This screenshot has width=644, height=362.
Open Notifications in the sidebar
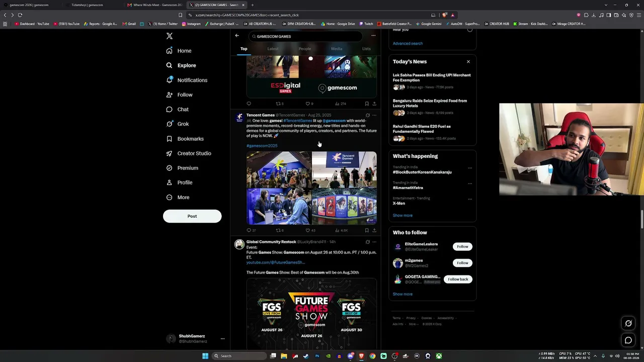(187, 80)
